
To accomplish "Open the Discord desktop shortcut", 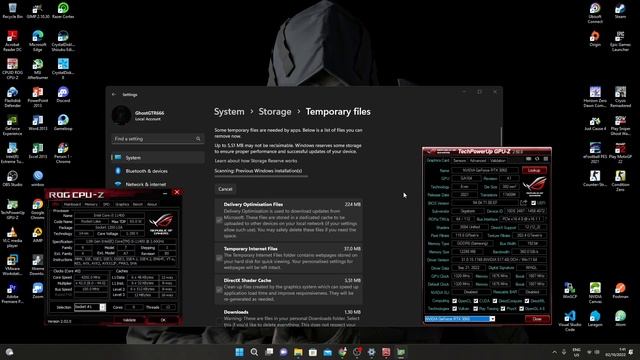I will [63, 95].
